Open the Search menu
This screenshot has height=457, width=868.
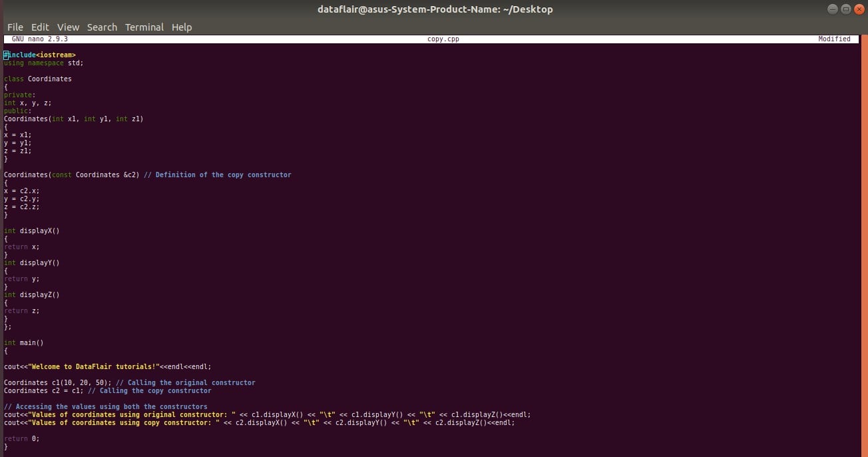tap(102, 27)
